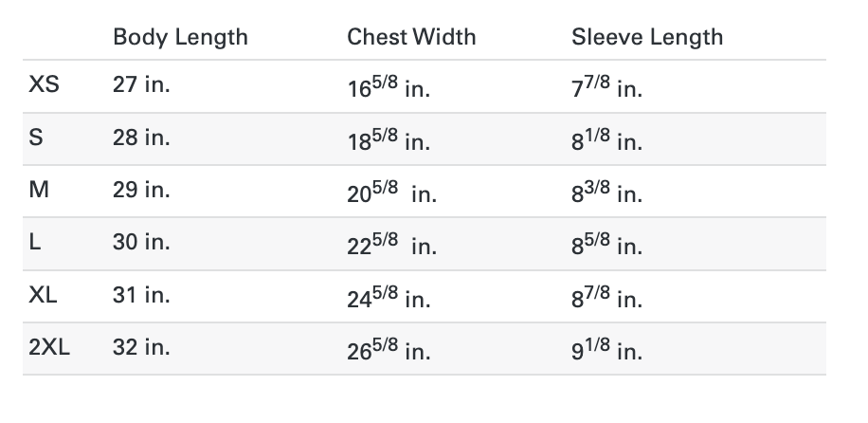The height and width of the screenshot is (423, 868).
Task: Click the 16 5/8 in. chest width cell
Action: pyautogui.click(x=389, y=86)
